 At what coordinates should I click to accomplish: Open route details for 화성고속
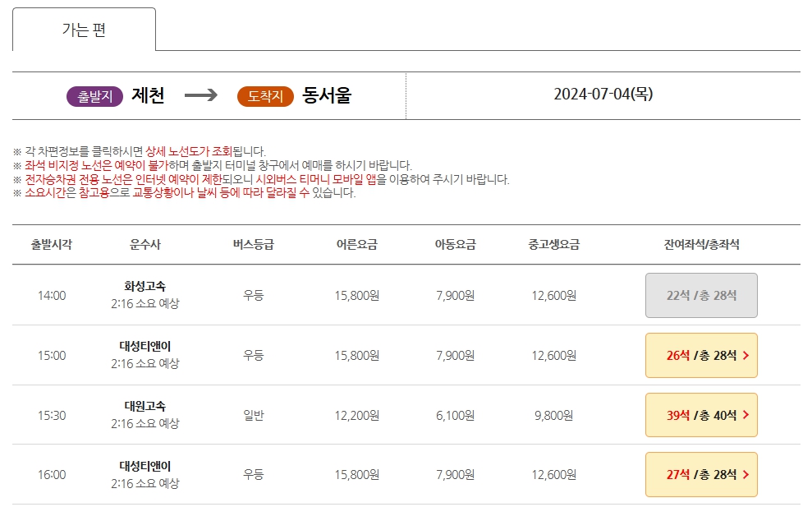point(145,286)
